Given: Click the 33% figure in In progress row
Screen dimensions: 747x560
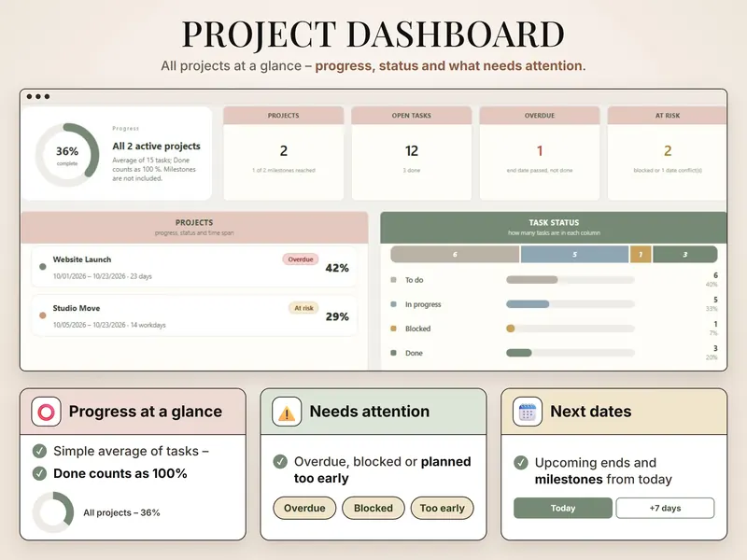Looking at the screenshot, I should pos(712,309).
